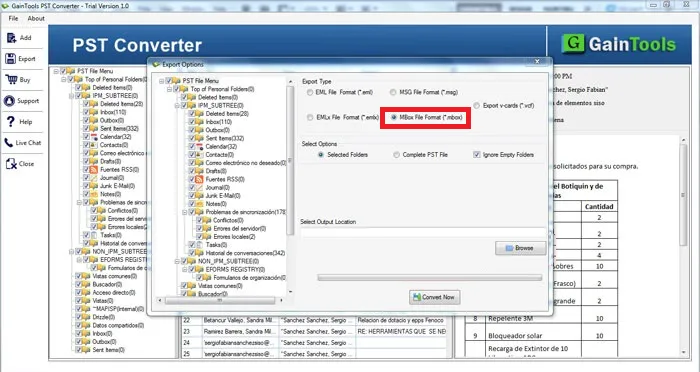Start Live Chat with the phone icon
This screenshot has height=372, width=700.
point(8,143)
